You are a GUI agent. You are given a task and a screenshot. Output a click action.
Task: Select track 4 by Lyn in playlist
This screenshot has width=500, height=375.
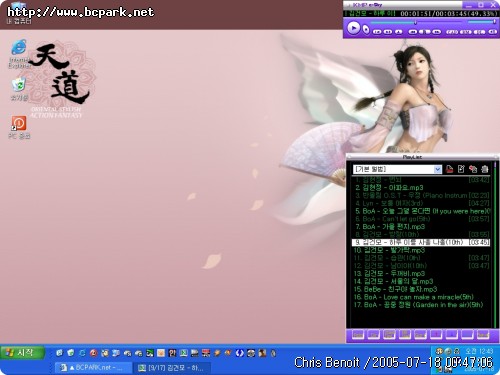click(421, 203)
